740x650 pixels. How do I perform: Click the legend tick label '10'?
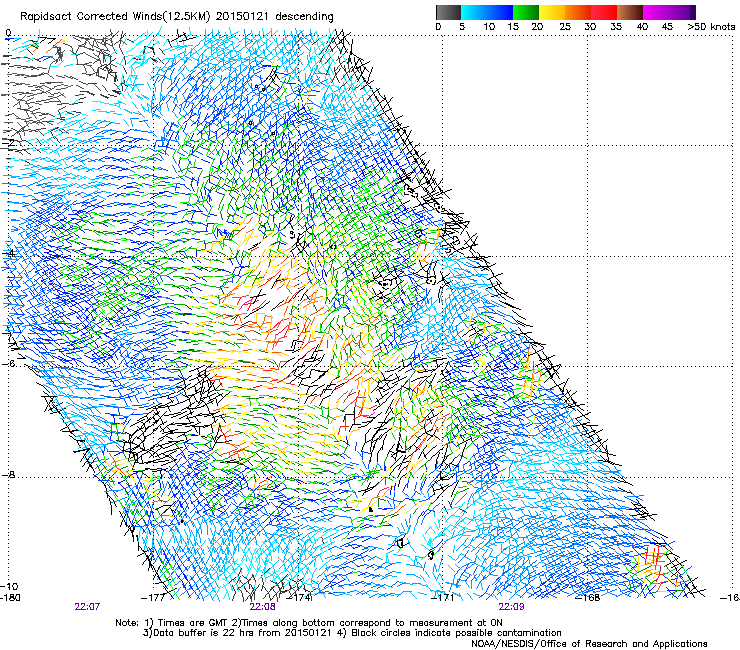(489, 27)
